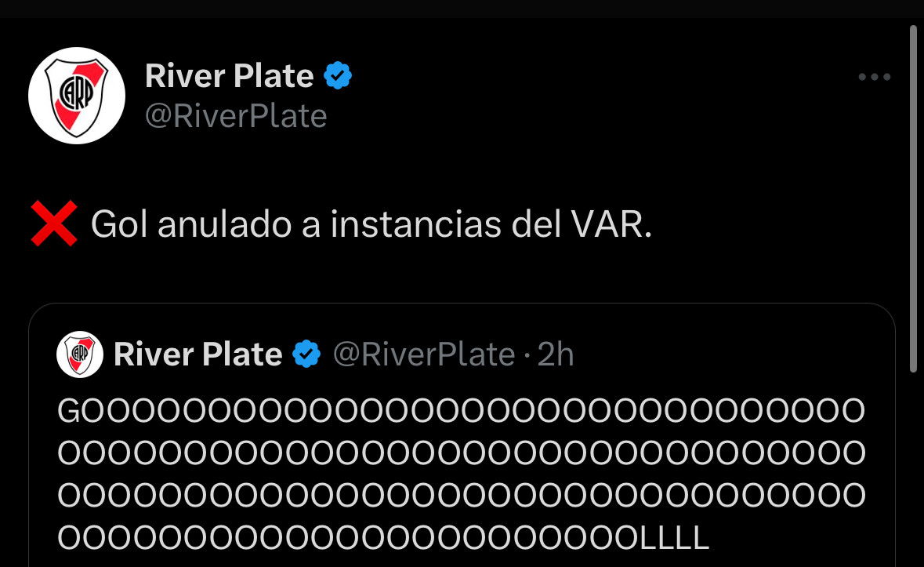This screenshot has width=924, height=567.
Task: Click the large River Plate crest avatar
Action: point(77,96)
